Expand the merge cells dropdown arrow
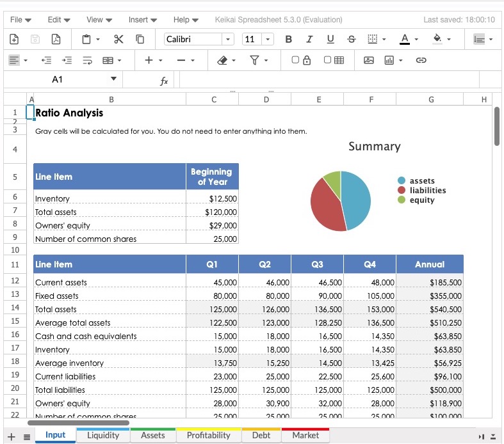The height and width of the screenshot is (444, 504). (119, 60)
